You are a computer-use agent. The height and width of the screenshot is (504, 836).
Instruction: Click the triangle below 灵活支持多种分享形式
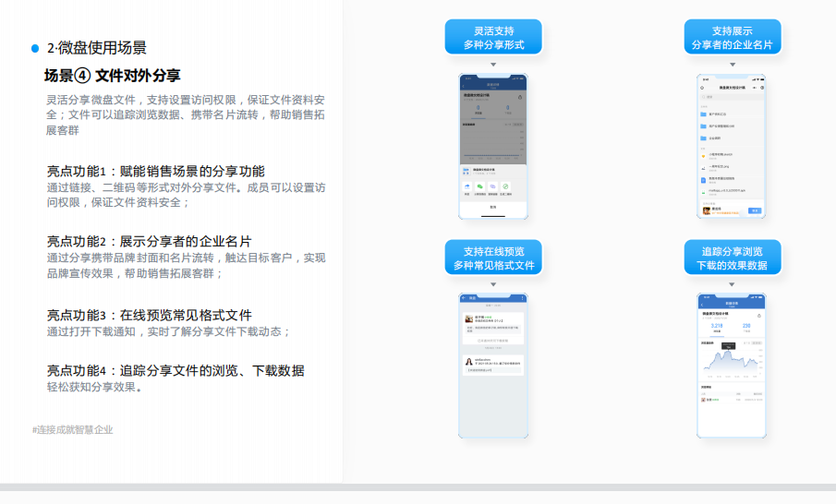pyautogui.click(x=493, y=65)
